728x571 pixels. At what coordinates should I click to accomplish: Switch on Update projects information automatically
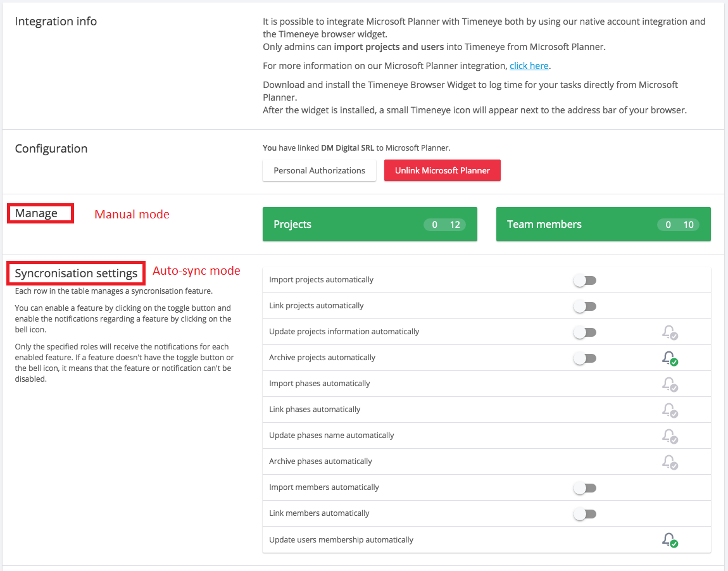click(584, 332)
